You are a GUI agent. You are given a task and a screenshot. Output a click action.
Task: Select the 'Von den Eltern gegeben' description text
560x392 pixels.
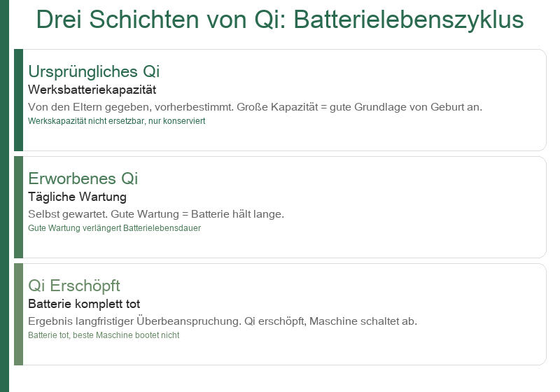(255, 106)
